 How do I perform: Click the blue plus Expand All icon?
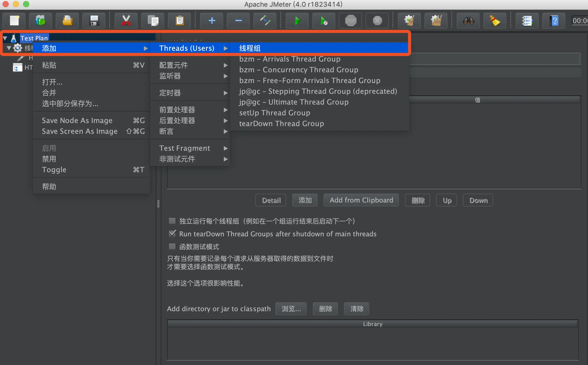[212, 21]
